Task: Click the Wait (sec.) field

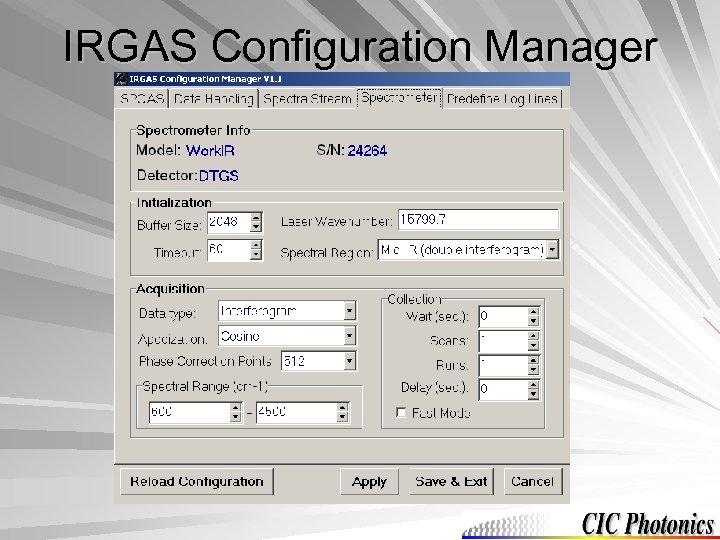Action: coord(503,316)
